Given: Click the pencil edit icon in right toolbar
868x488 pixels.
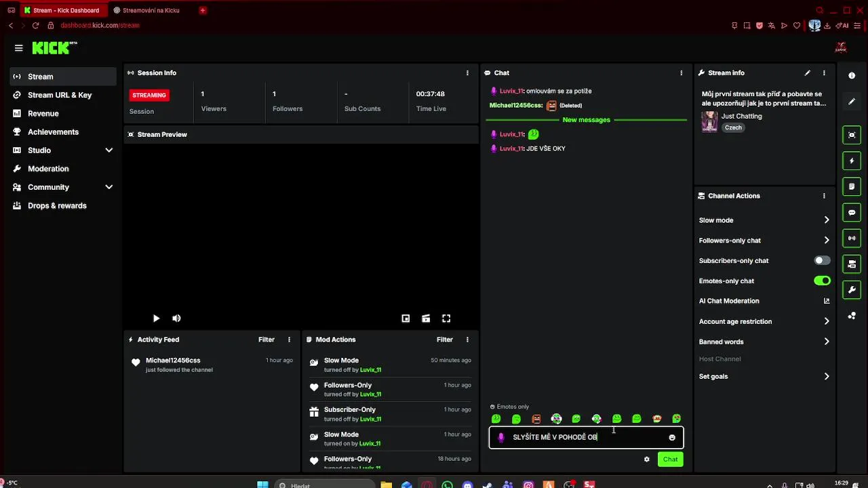Looking at the screenshot, I should 852,102.
